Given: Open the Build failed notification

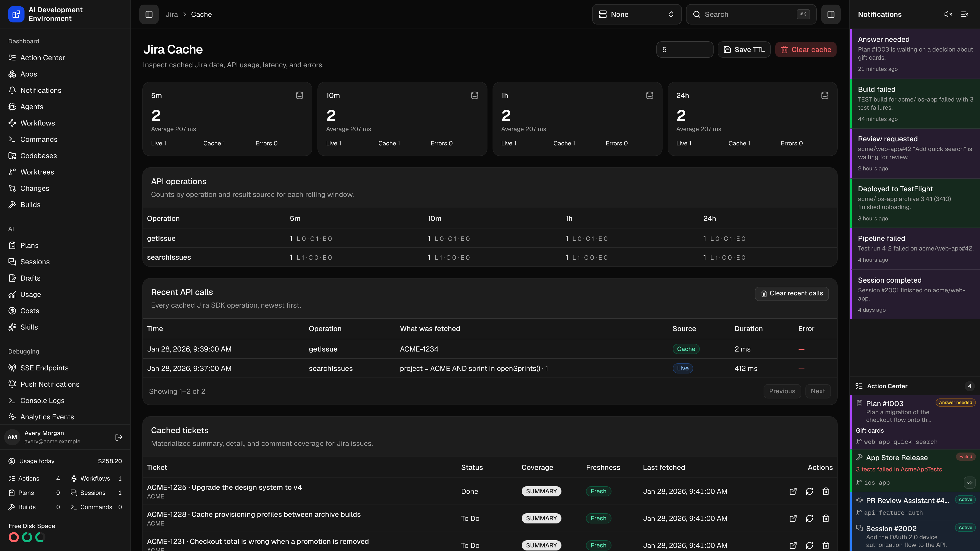Looking at the screenshot, I should (x=915, y=104).
